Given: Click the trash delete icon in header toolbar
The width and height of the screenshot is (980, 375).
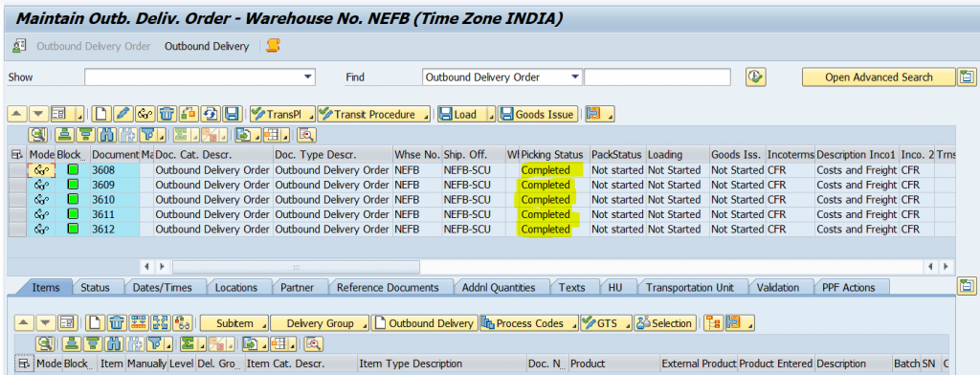Looking at the screenshot, I should (x=167, y=115).
